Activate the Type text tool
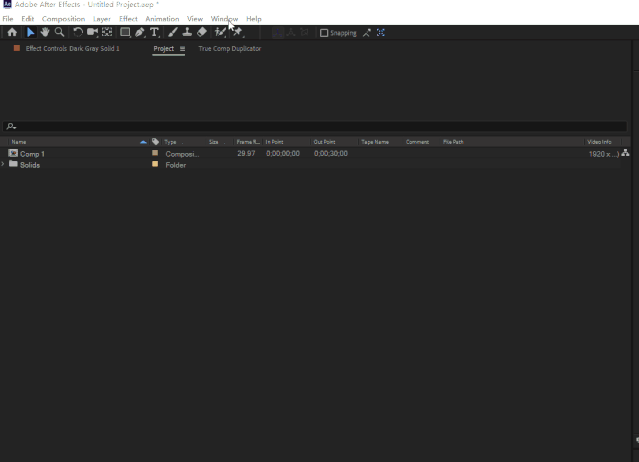The image size is (639, 462). [154, 32]
